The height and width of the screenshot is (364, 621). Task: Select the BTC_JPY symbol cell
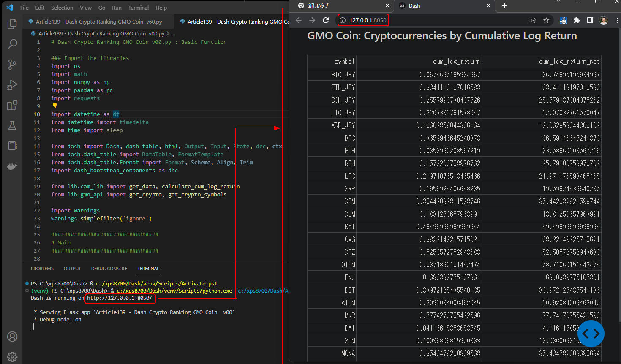click(x=331, y=75)
